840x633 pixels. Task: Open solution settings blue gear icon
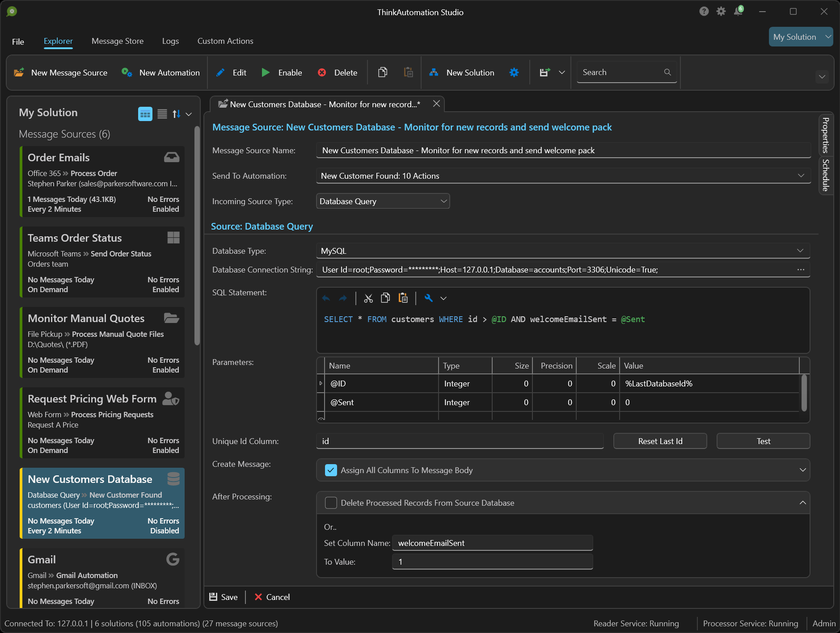(514, 72)
